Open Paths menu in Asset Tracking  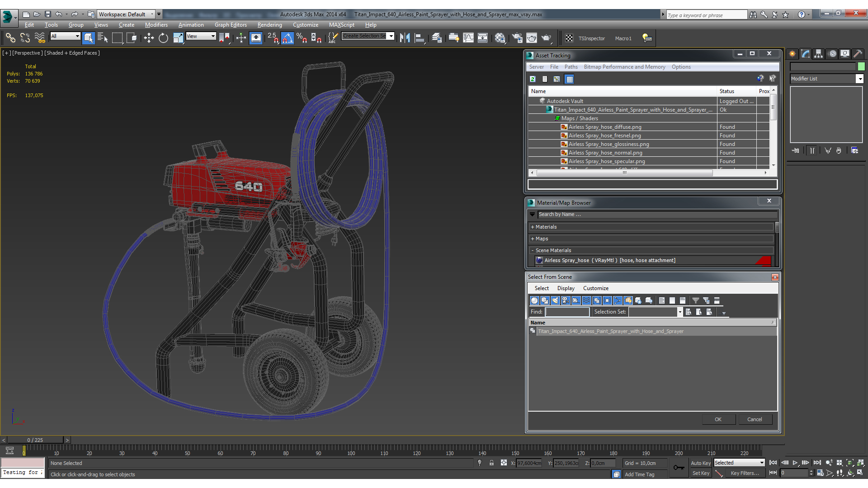point(571,67)
